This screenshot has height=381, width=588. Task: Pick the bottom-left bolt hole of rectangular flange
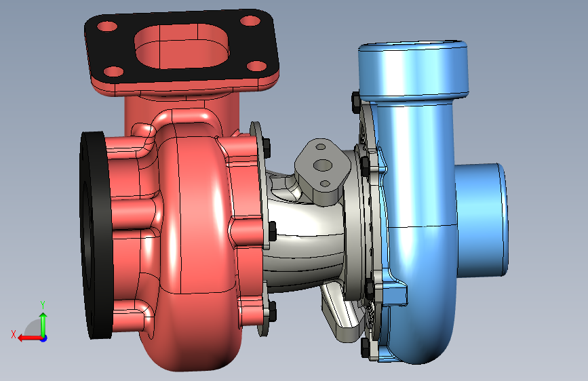(114, 72)
